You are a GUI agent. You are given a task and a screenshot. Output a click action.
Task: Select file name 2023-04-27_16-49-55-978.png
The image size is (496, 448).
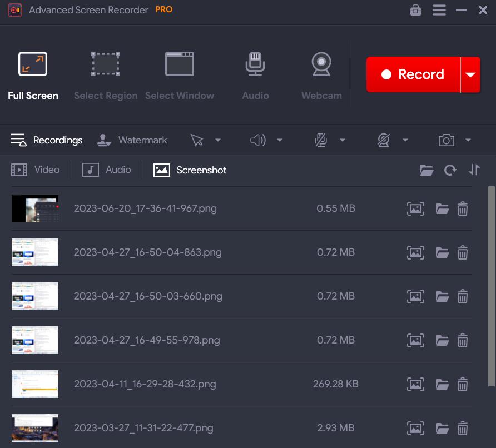pos(147,340)
